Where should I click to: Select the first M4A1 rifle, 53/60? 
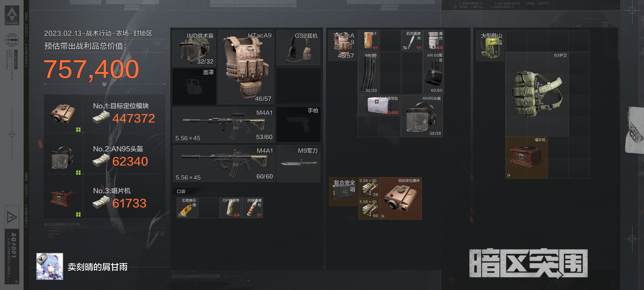coord(224,125)
